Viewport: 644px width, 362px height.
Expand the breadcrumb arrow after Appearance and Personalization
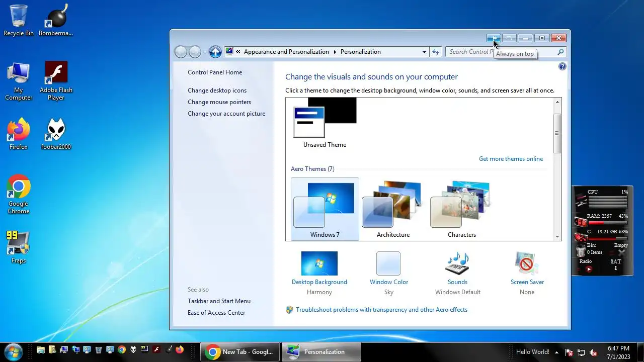335,52
